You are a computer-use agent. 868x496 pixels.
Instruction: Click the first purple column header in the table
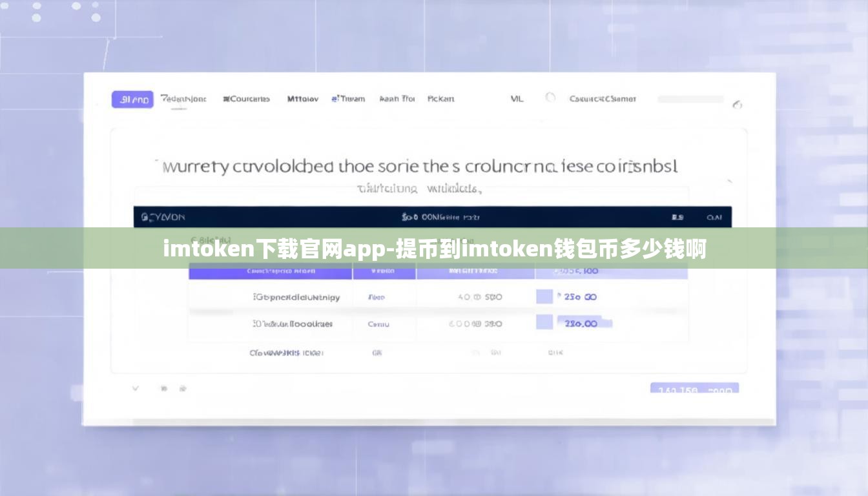pos(271,273)
